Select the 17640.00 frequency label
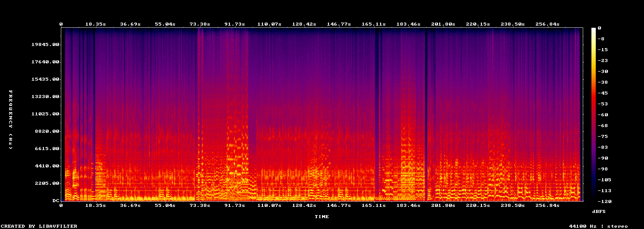Viewport: 644px width, 229px height. coord(46,62)
